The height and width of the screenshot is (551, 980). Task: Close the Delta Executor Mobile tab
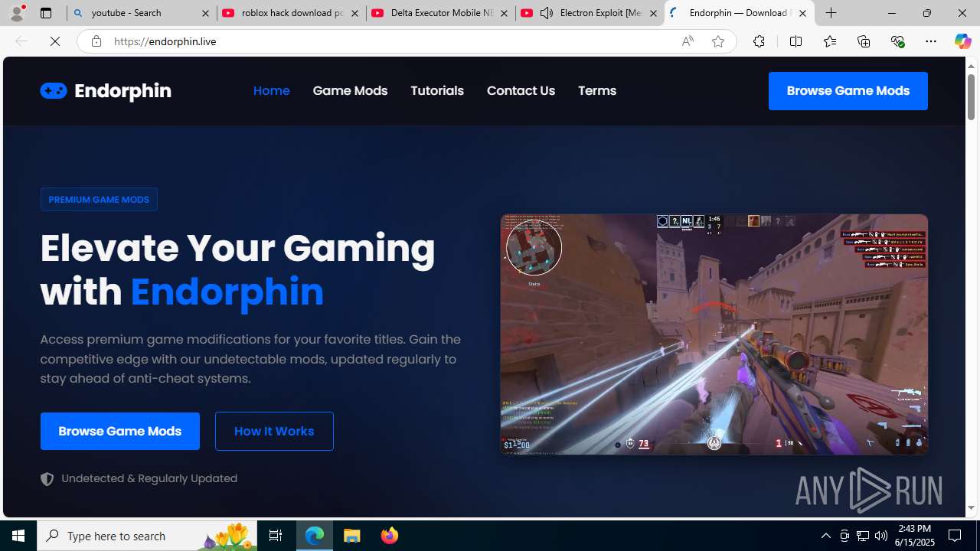(x=504, y=13)
